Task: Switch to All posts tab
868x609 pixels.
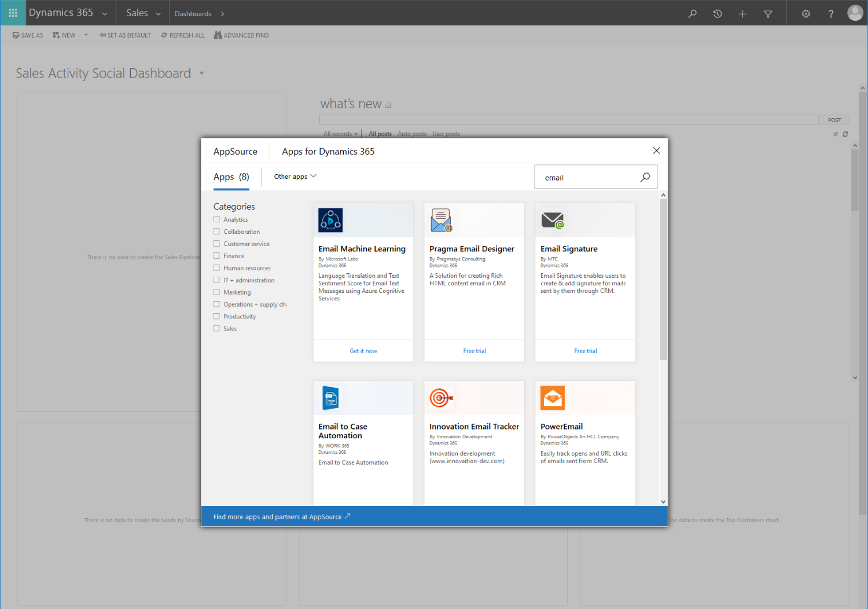Action: [x=380, y=134]
